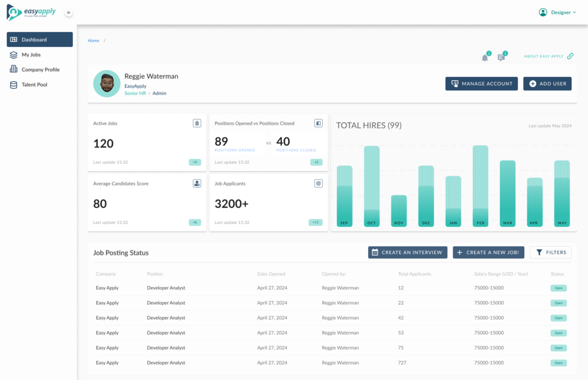
Task: Go to My Jobs in sidebar
Action: (x=31, y=55)
